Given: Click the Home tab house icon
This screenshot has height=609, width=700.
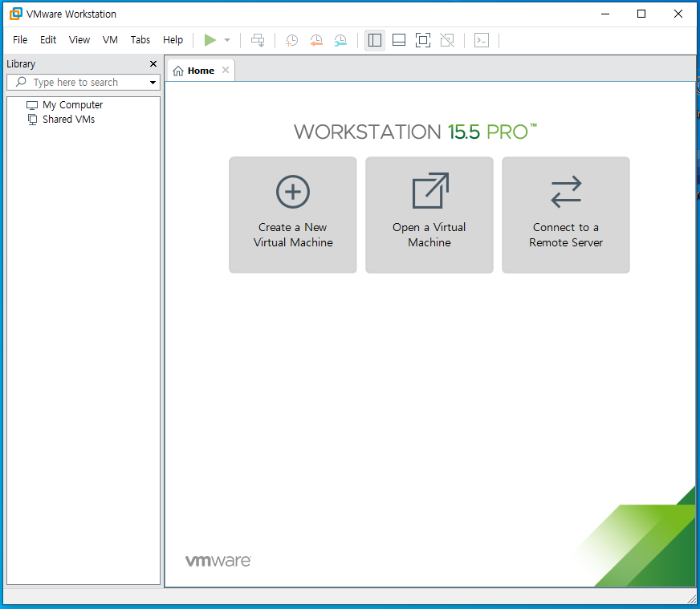Looking at the screenshot, I should (178, 71).
